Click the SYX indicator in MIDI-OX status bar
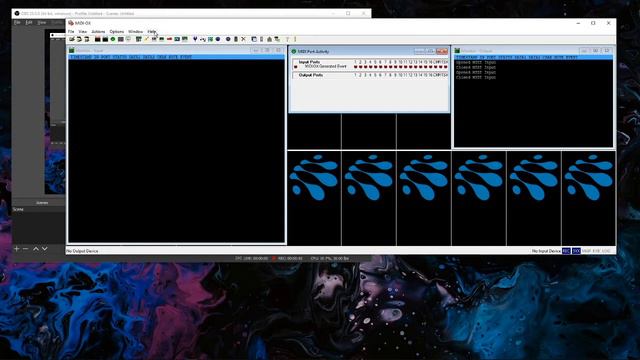The image size is (640, 360). [x=576, y=251]
